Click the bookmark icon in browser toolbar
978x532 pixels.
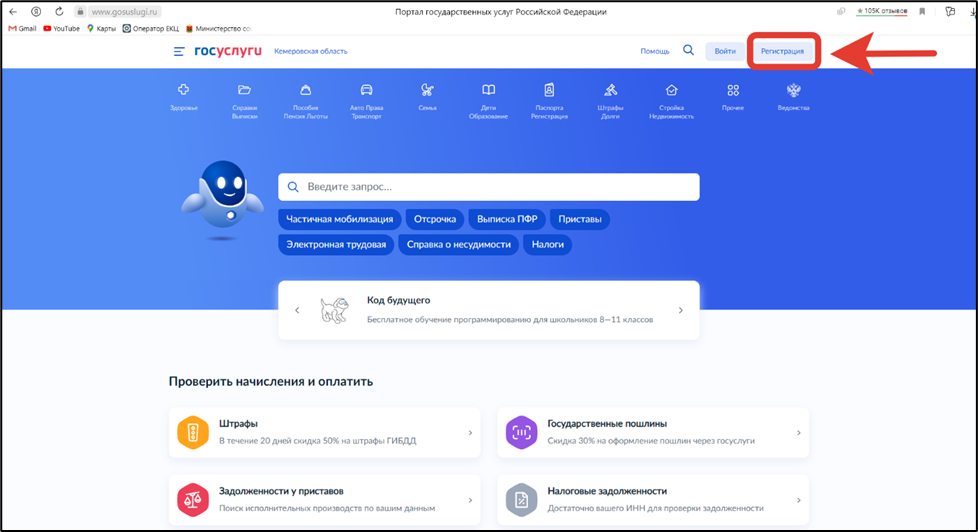click(x=922, y=11)
